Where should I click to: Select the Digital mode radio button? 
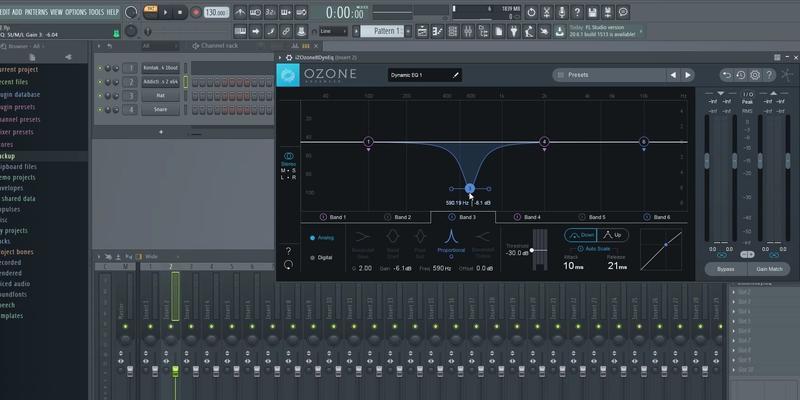pos(312,258)
